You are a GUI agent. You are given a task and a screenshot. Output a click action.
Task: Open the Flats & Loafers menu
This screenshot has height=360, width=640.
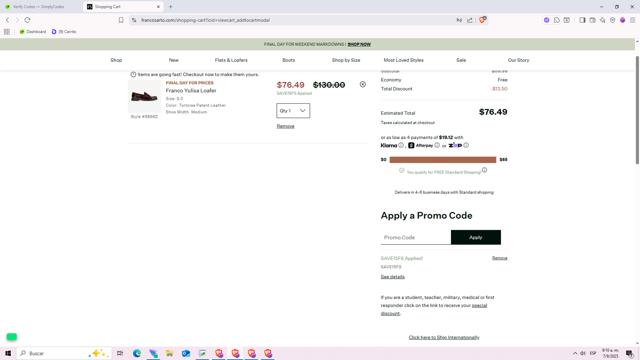tap(231, 60)
